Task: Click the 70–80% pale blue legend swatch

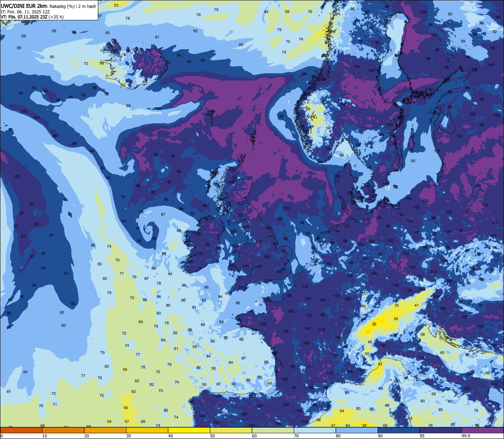Action: 315,430
